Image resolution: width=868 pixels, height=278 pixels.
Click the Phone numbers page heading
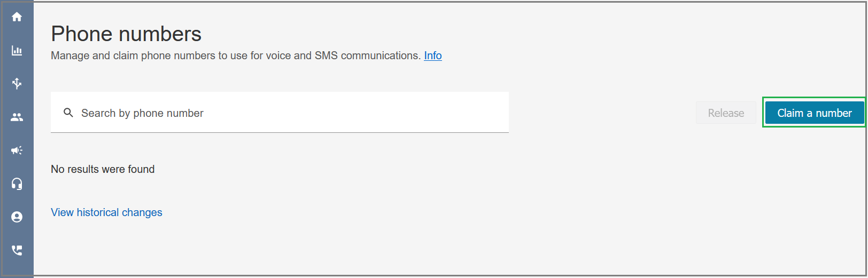coord(126,34)
